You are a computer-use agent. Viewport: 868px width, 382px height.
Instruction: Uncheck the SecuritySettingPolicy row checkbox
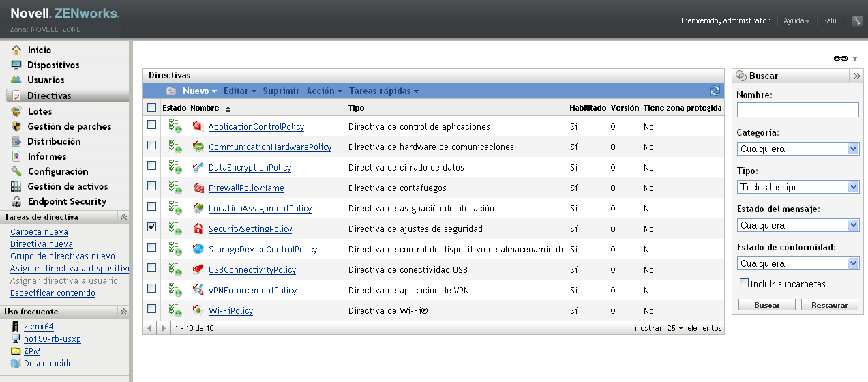(x=151, y=227)
